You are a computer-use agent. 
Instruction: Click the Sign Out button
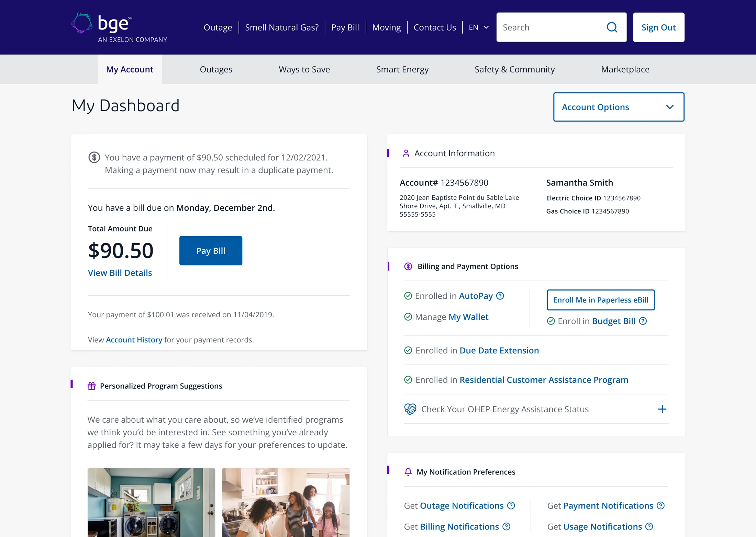659,27
